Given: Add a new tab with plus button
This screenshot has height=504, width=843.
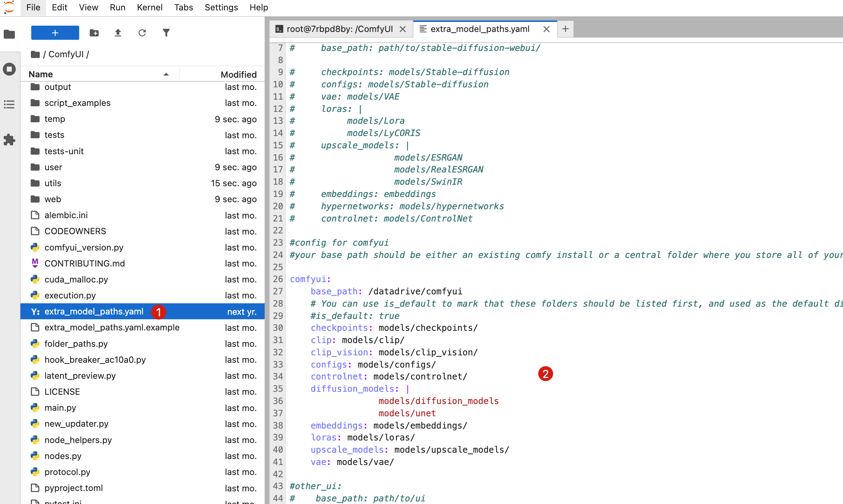Looking at the screenshot, I should (x=565, y=29).
